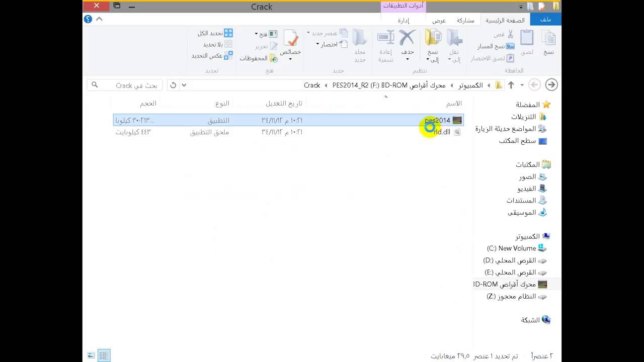Open the Copy to (نسخ إلى) dropdown
644x362 pixels.
point(433,55)
